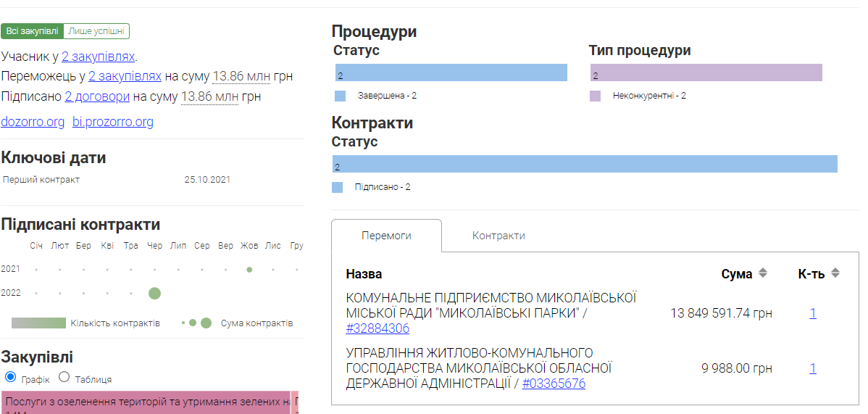This screenshot has width=868, height=414.
Task: Open the bi.prozorro.org link
Action: point(113,122)
